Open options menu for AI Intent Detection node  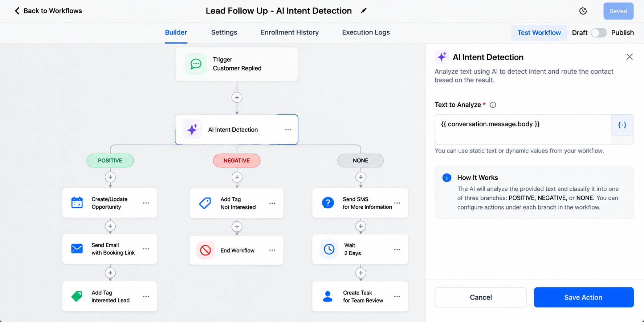click(288, 130)
